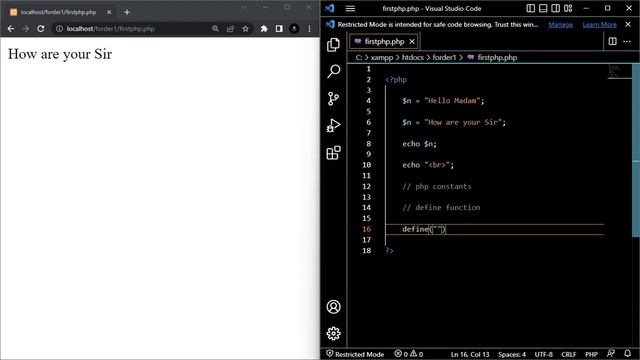The image size is (640, 360).
Task: Reload the localhost page in browser
Action: 41,29
